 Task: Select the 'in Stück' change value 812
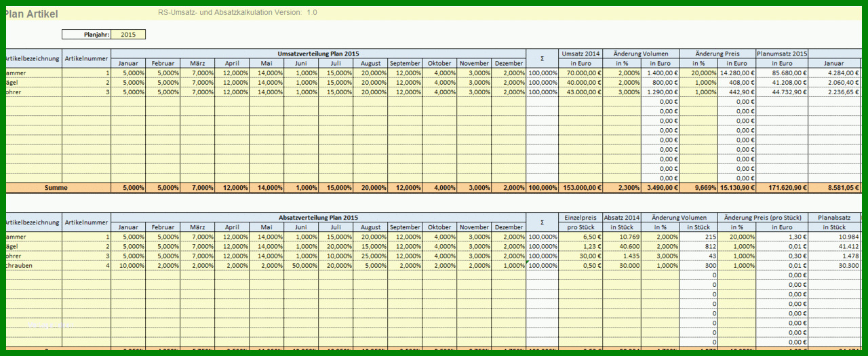tap(698, 246)
